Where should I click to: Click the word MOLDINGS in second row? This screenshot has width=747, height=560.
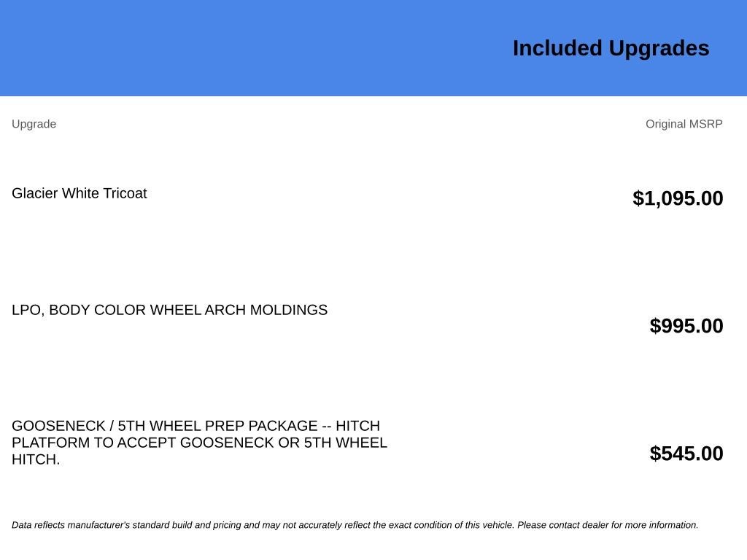289,310
